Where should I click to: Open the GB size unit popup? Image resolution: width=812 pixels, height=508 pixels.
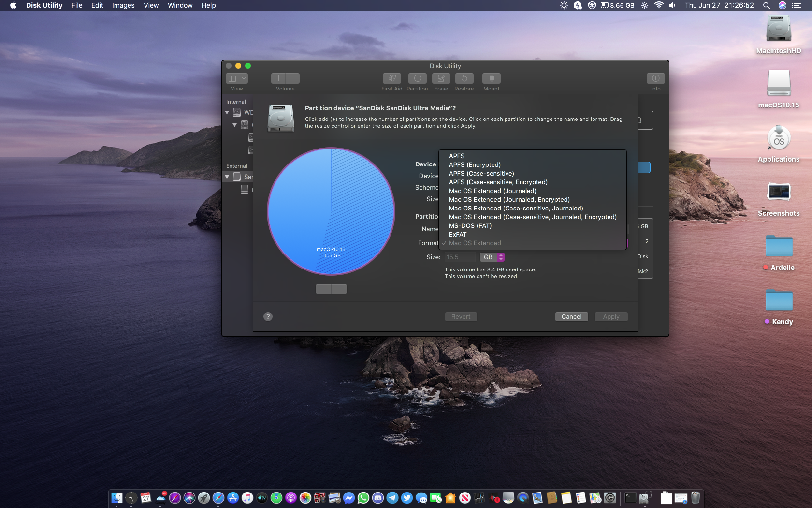492,257
